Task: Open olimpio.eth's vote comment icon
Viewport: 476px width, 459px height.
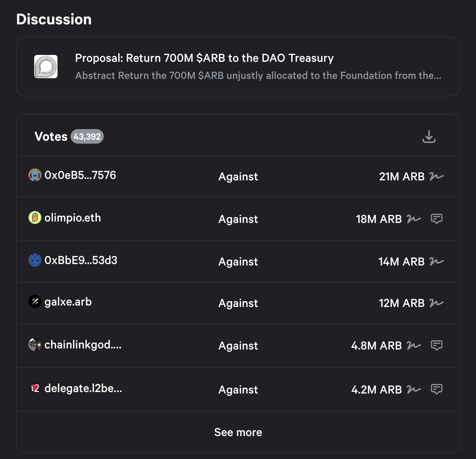Action: 436,219
